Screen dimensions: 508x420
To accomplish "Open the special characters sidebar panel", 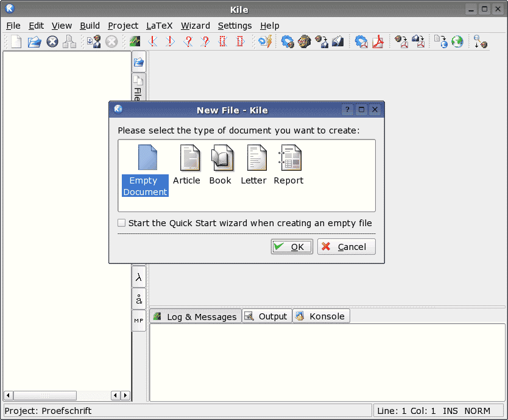I will pyautogui.click(x=138, y=299).
